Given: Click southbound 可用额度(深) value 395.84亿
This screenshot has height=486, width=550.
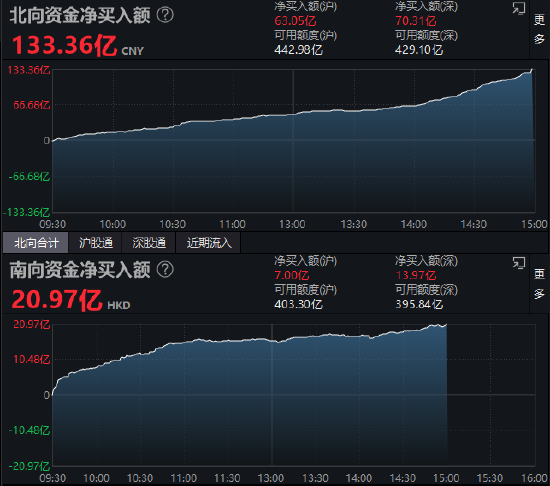Looking at the screenshot, I should [419, 304].
